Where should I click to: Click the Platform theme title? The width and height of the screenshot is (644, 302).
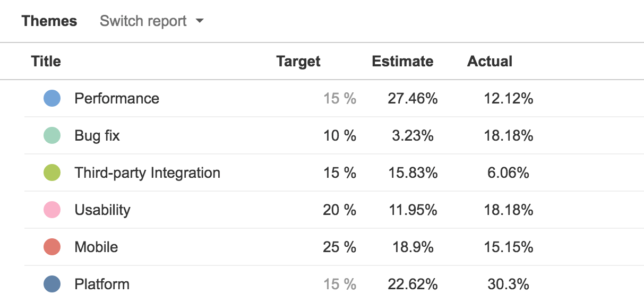pyautogui.click(x=102, y=284)
